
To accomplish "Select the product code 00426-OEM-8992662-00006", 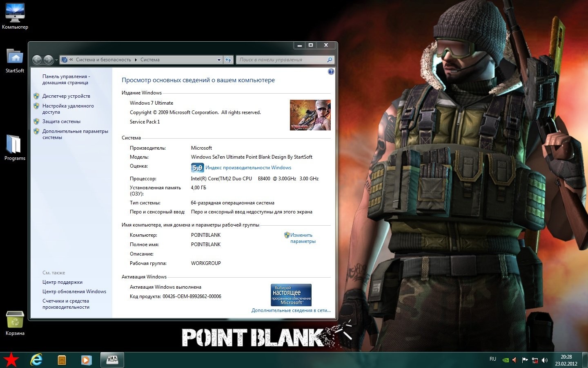I will click(192, 296).
